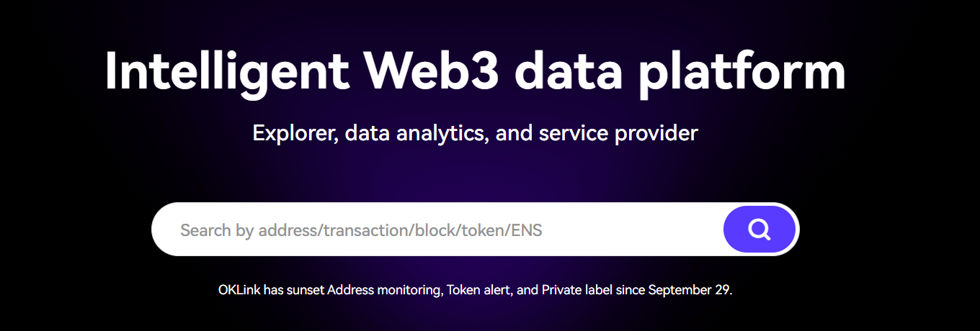980x331 pixels.
Task: Click the word "platform" in the heading
Action: (x=742, y=71)
